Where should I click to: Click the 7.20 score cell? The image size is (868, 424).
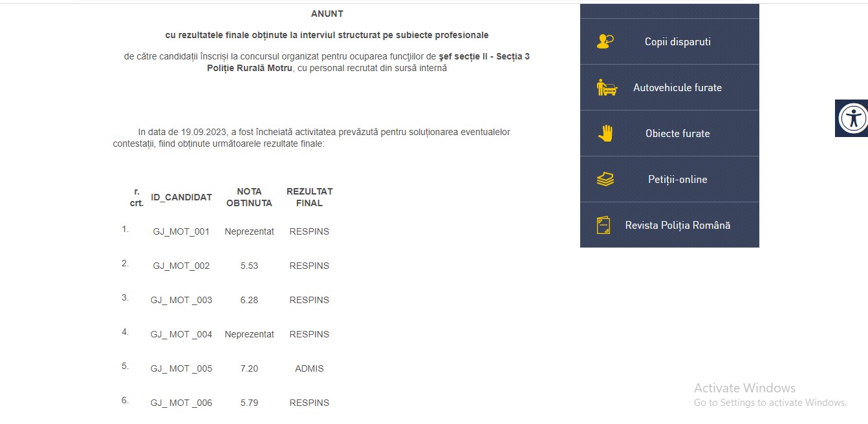[249, 368]
